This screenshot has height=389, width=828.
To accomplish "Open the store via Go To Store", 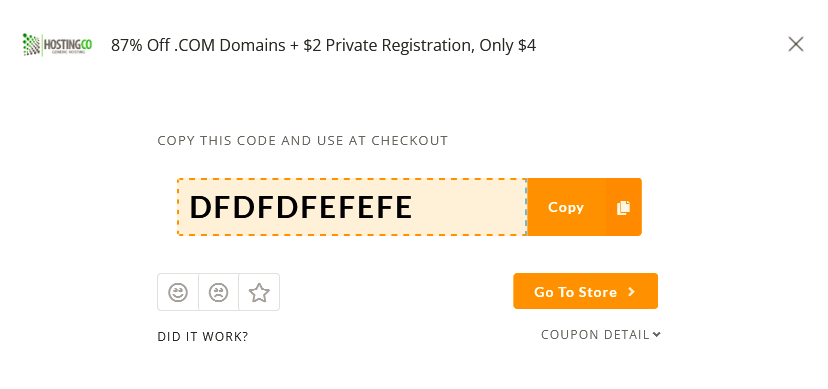I will click(585, 291).
